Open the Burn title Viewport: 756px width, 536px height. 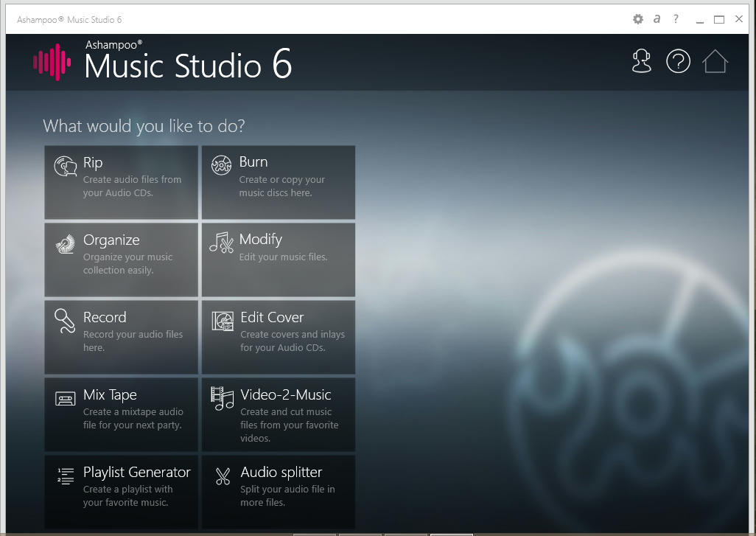pos(253,162)
